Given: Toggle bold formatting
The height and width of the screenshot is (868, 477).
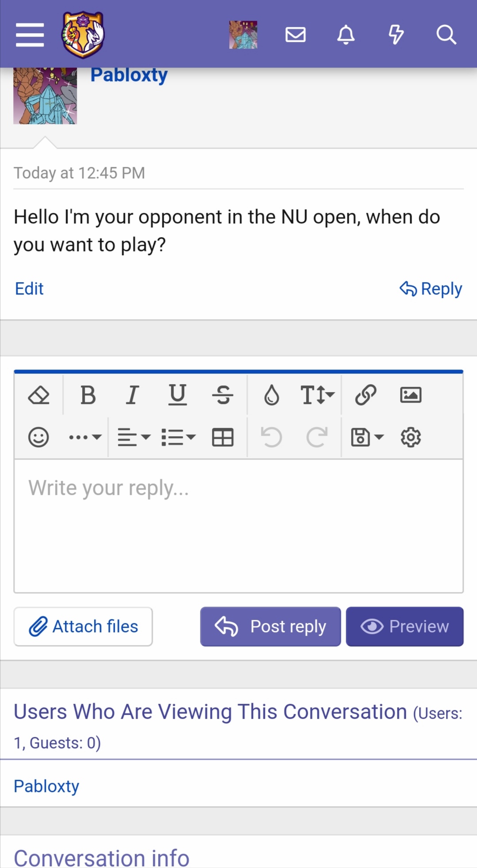Looking at the screenshot, I should click(88, 395).
